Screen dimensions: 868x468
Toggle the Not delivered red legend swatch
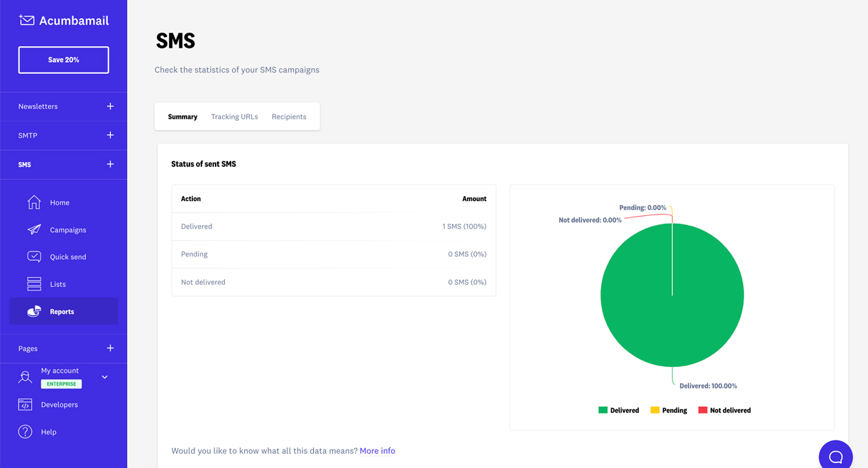[x=703, y=410]
